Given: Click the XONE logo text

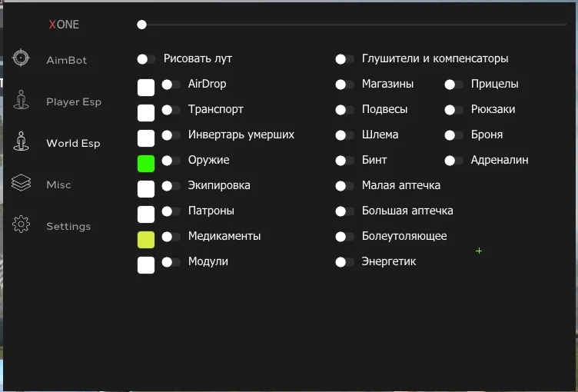Looking at the screenshot, I should coord(64,25).
